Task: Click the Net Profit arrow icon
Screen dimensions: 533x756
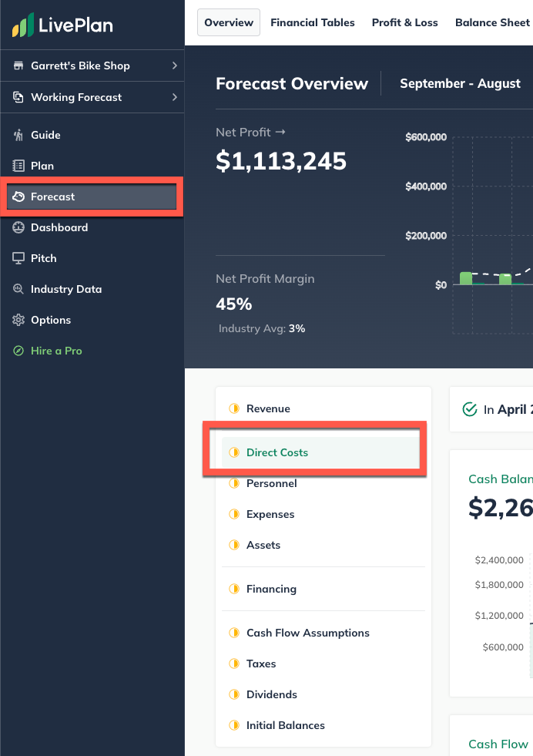Action: pyautogui.click(x=280, y=132)
